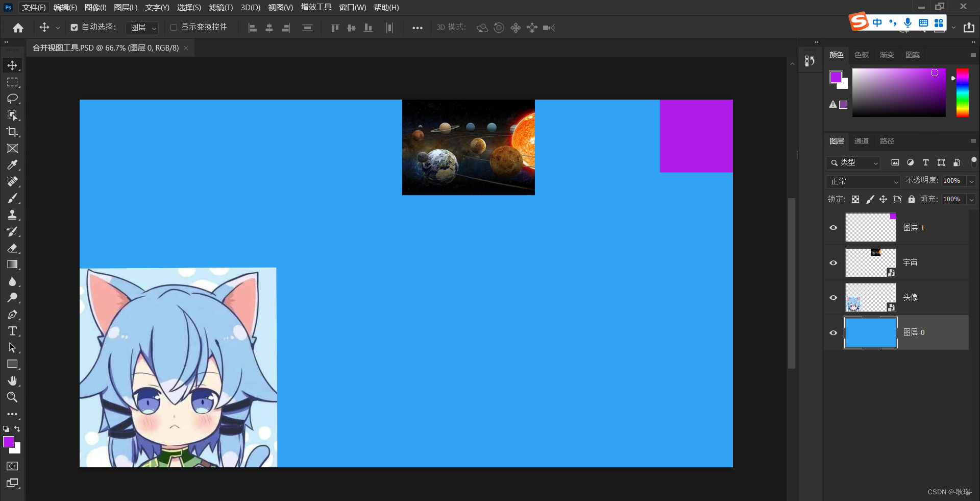This screenshot has width=980, height=501.
Task: Toggle the 自动选择 checkbox
Action: point(75,28)
